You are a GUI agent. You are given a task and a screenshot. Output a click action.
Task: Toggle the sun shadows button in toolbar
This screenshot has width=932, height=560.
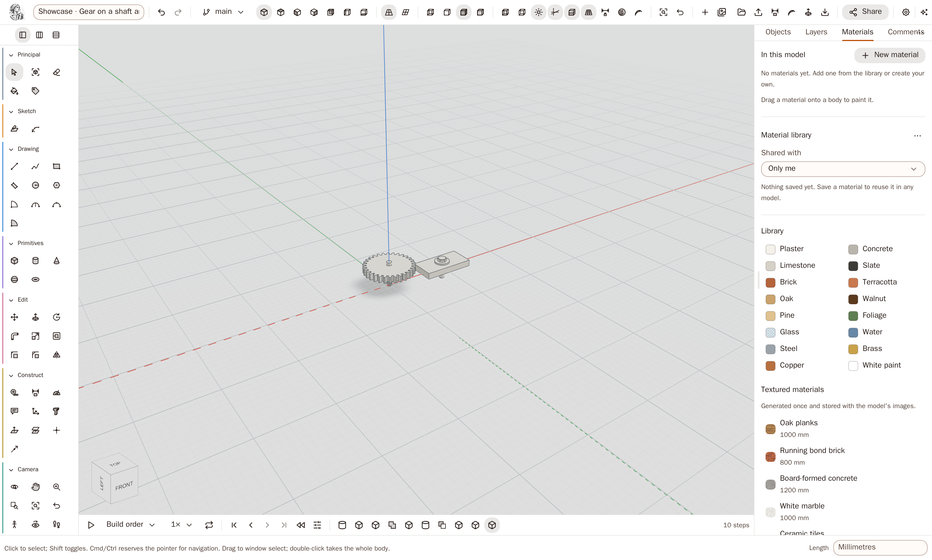pyautogui.click(x=539, y=12)
